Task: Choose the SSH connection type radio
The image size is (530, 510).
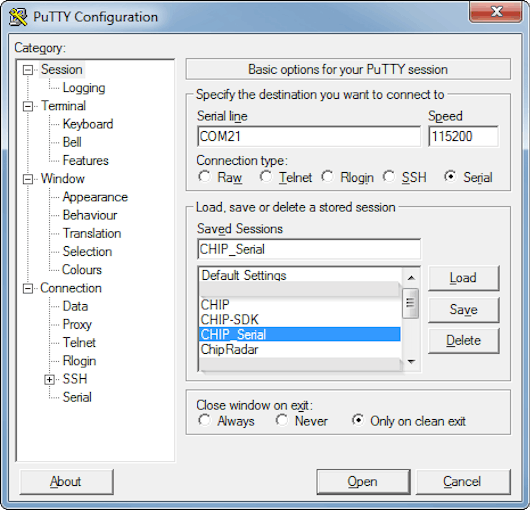Action: pyautogui.click(x=389, y=176)
